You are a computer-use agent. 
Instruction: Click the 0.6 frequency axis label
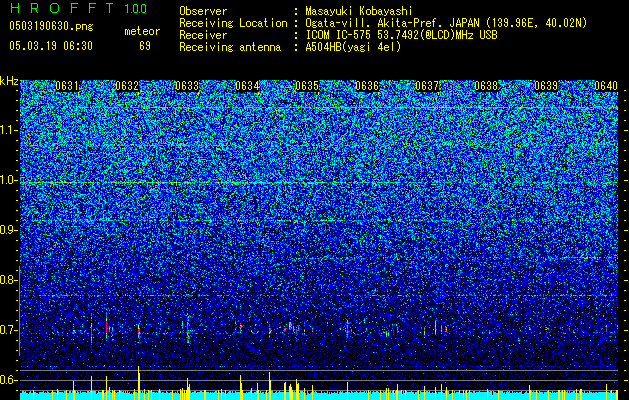click(7, 380)
